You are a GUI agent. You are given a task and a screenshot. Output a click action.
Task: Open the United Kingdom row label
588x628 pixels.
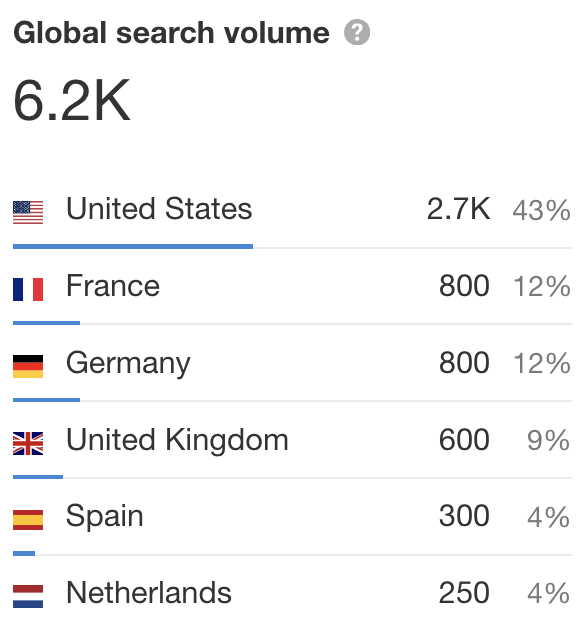(177, 440)
